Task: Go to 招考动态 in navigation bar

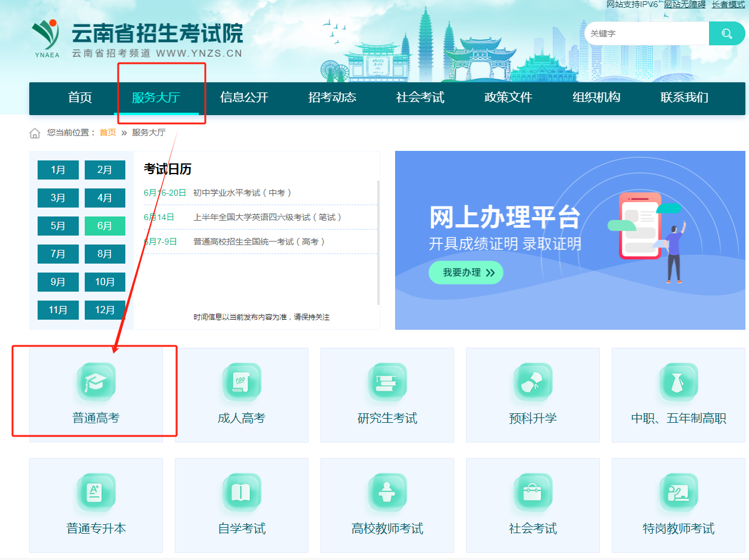Action: coord(332,98)
